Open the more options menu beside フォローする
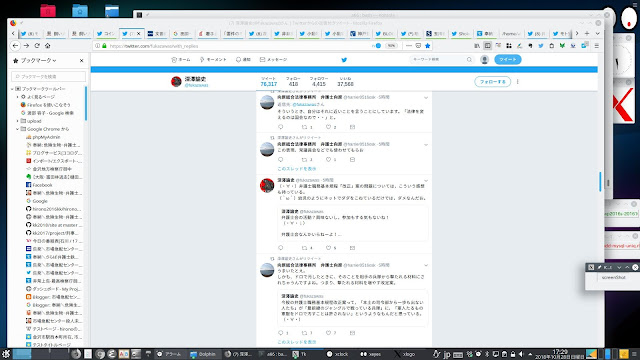This screenshot has height=360, width=640. [x=518, y=82]
